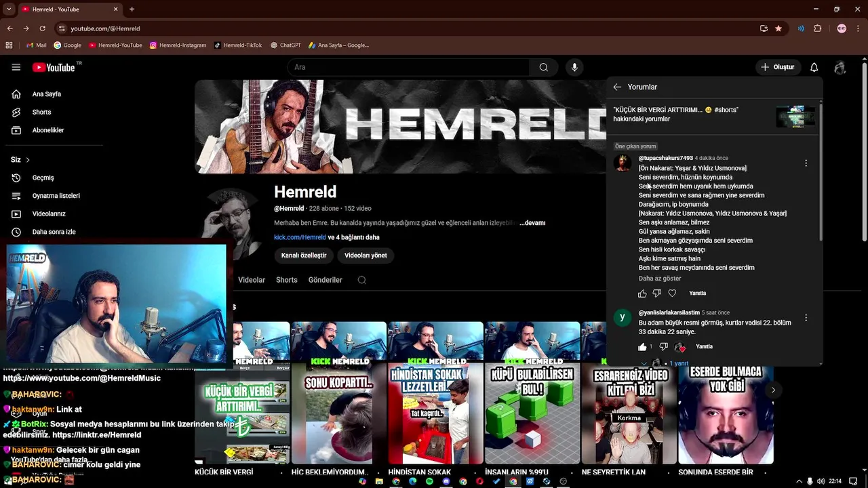Click the Videoları yönet button
The image size is (868, 488).
pos(366,256)
